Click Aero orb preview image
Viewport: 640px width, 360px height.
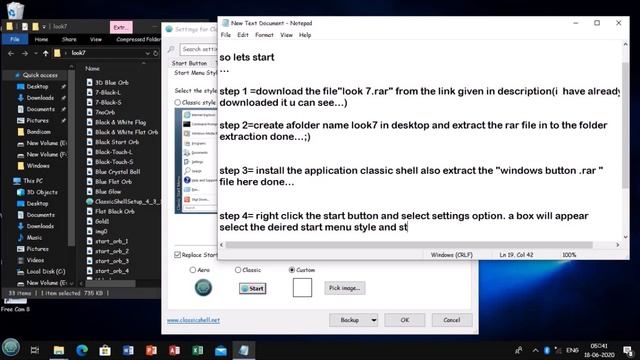pyautogui.click(x=203, y=288)
